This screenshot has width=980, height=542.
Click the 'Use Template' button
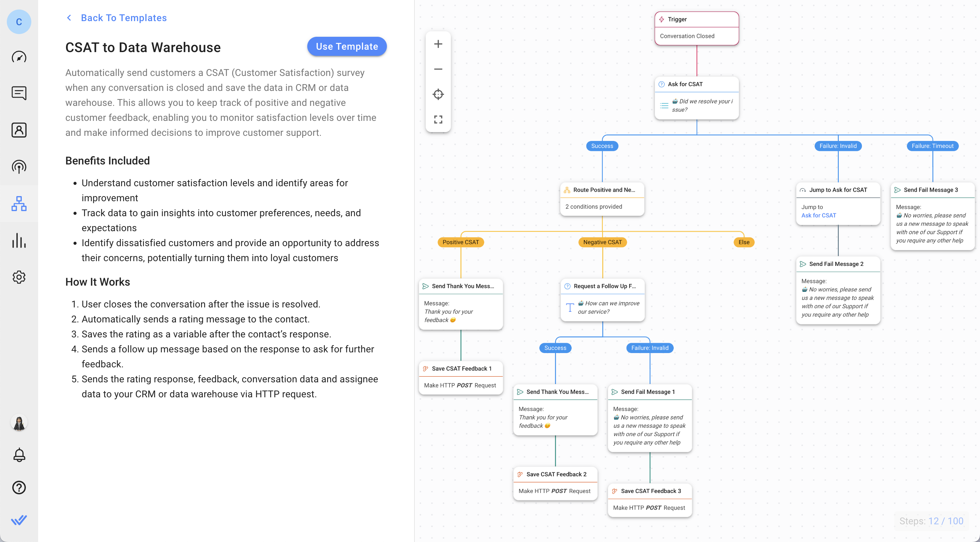347,47
